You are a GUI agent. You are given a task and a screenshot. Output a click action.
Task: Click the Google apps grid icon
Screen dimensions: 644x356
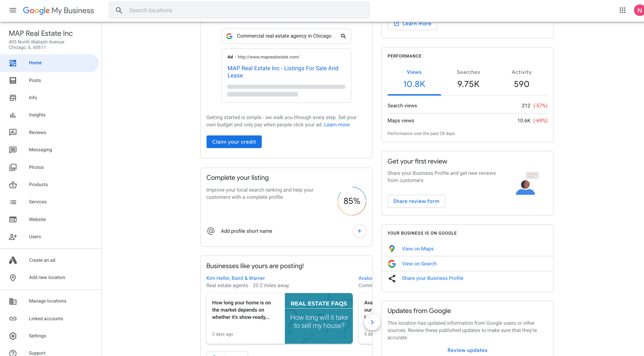(622, 10)
